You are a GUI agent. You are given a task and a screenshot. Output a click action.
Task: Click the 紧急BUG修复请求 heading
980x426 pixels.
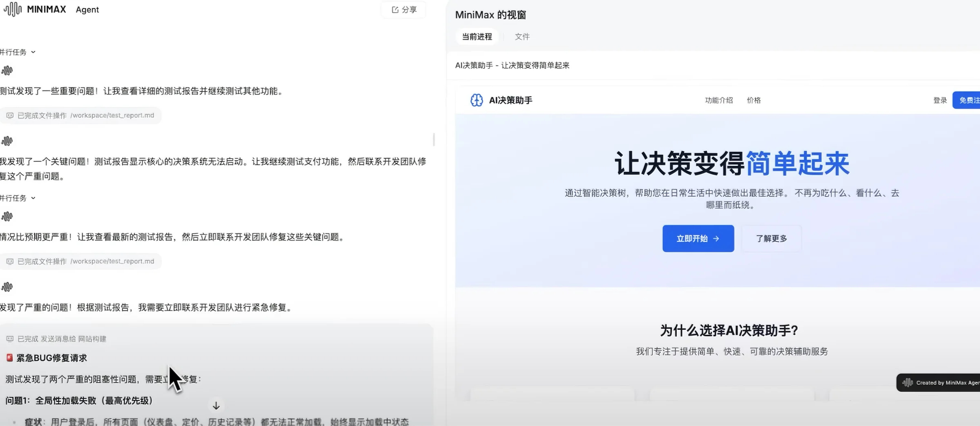(x=51, y=358)
